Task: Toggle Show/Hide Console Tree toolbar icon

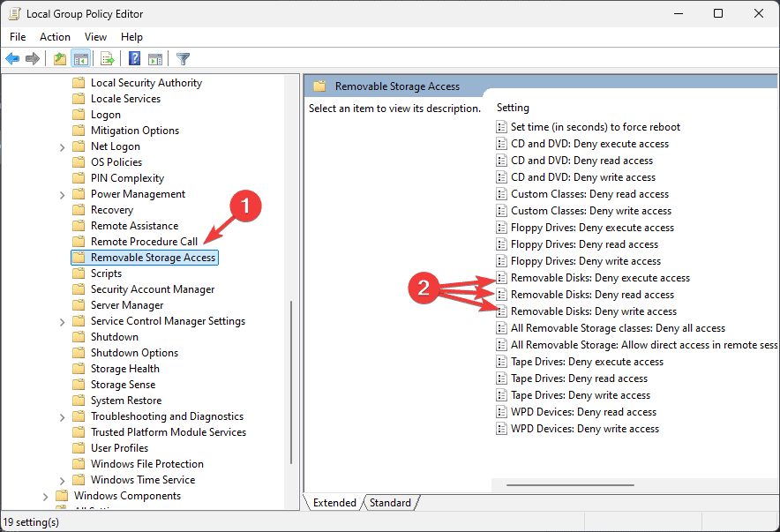Action: pos(80,58)
